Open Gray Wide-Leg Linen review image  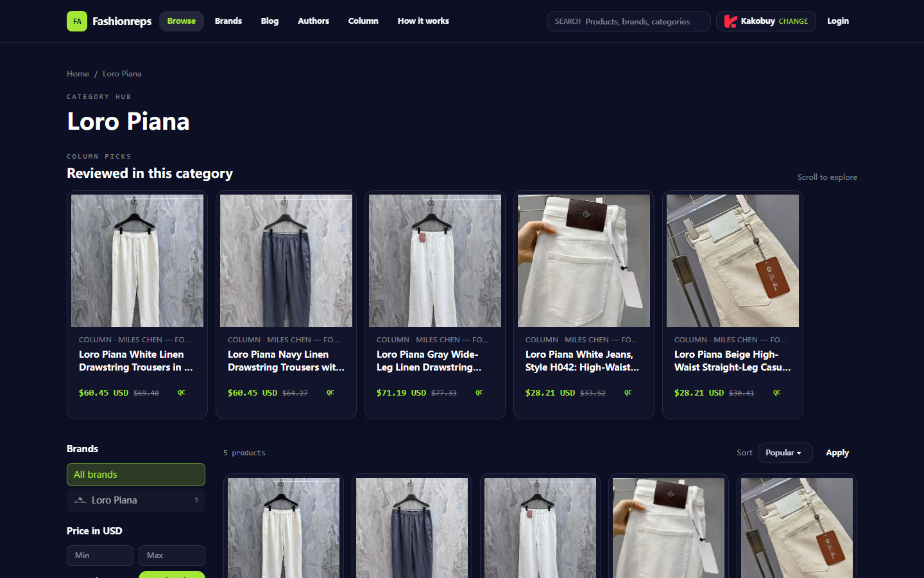pyautogui.click(x=435, y=261)
